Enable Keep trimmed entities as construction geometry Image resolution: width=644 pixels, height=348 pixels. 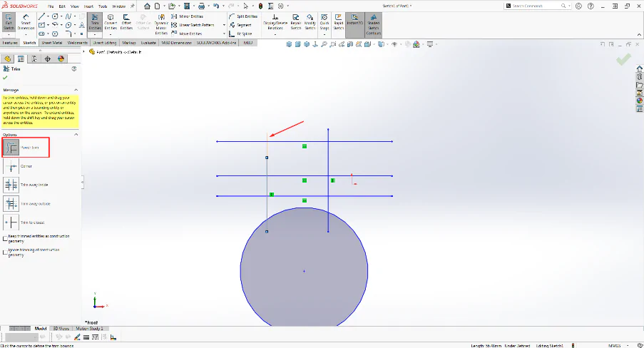tap(5, 238)
